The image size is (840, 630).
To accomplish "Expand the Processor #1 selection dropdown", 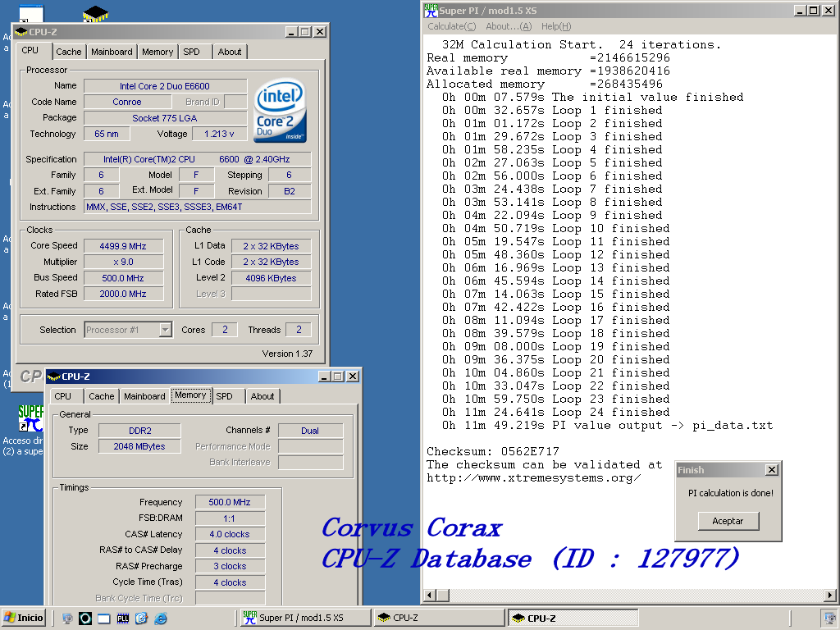I will 165,330.
